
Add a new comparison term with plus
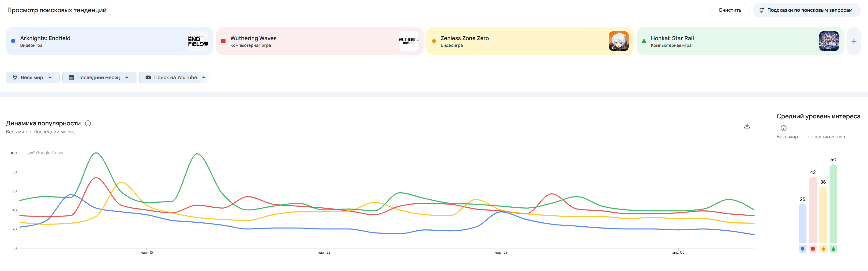(x=854, y=41)
